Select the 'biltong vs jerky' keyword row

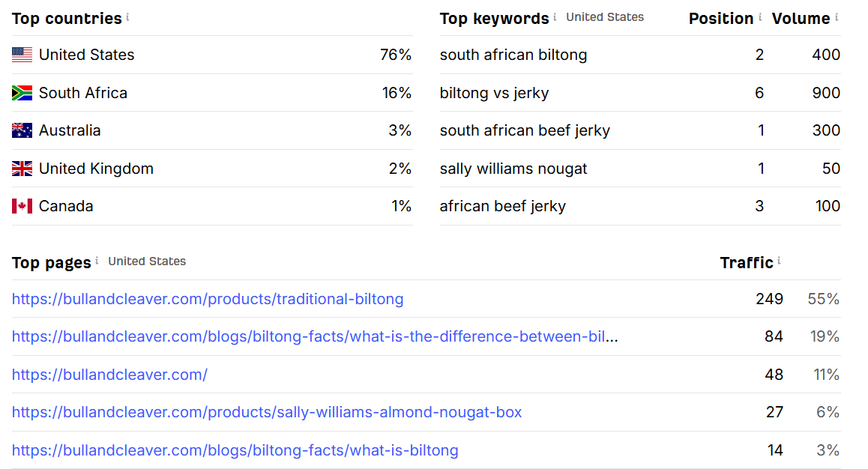(x=494, y=93)
